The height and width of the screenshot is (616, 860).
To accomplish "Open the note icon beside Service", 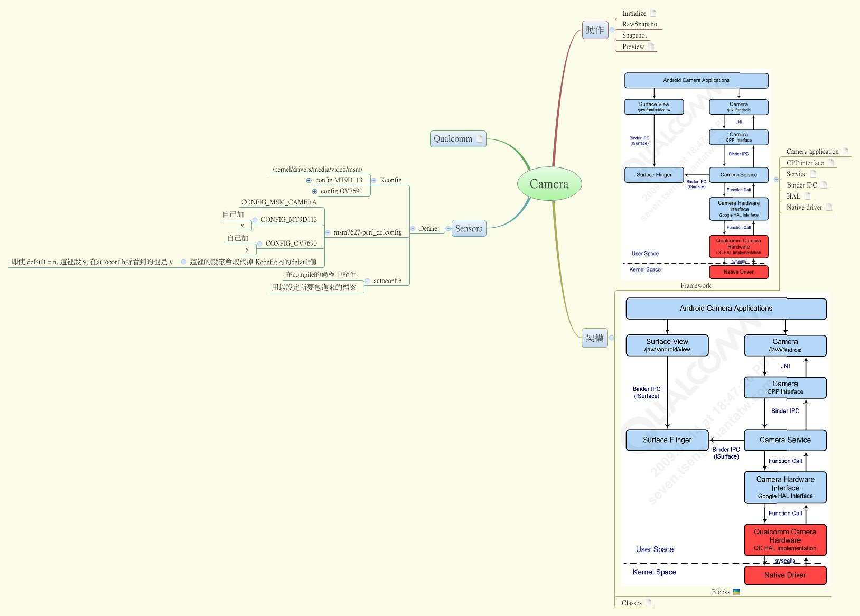I will tap(814, 174).
